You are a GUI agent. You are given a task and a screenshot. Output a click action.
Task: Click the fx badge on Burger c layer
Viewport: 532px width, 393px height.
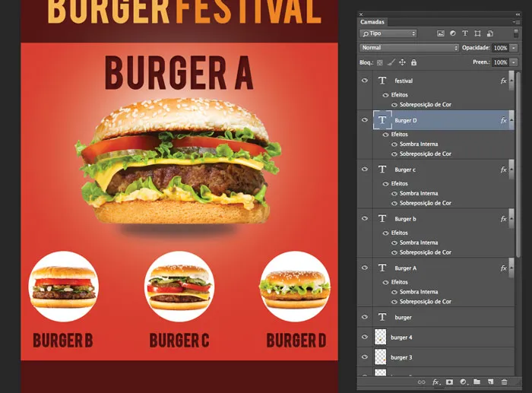[503, 170]
